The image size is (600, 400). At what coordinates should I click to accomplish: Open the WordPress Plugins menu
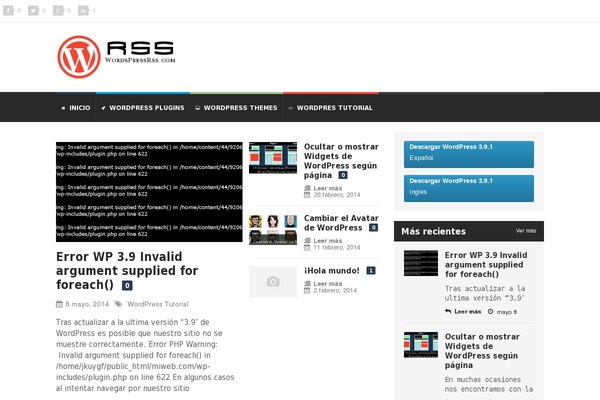143,108
